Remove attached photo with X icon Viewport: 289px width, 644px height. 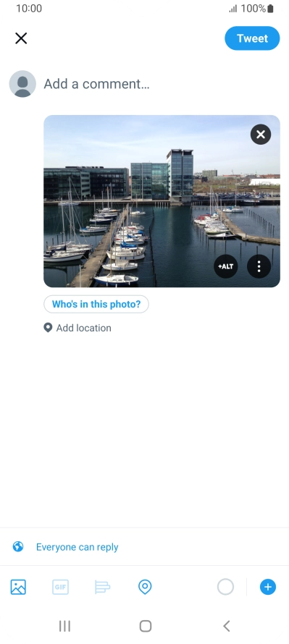point(261,135)
